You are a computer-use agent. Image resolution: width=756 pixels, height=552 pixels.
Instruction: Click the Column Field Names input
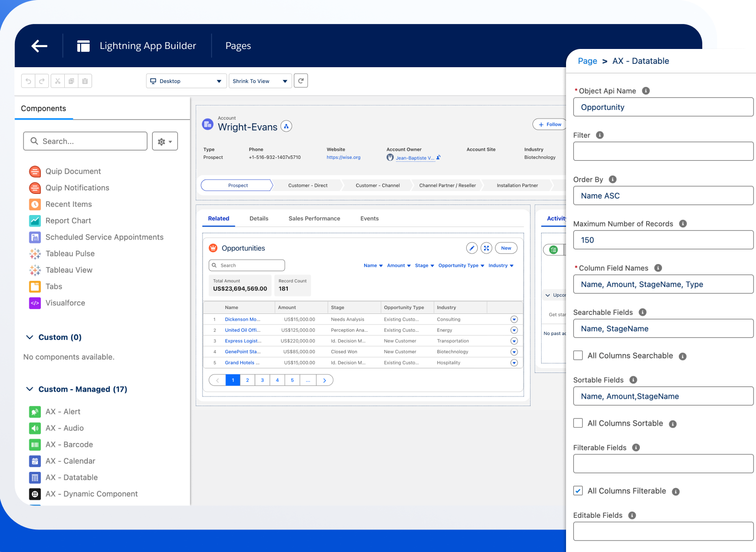(663, 284)
